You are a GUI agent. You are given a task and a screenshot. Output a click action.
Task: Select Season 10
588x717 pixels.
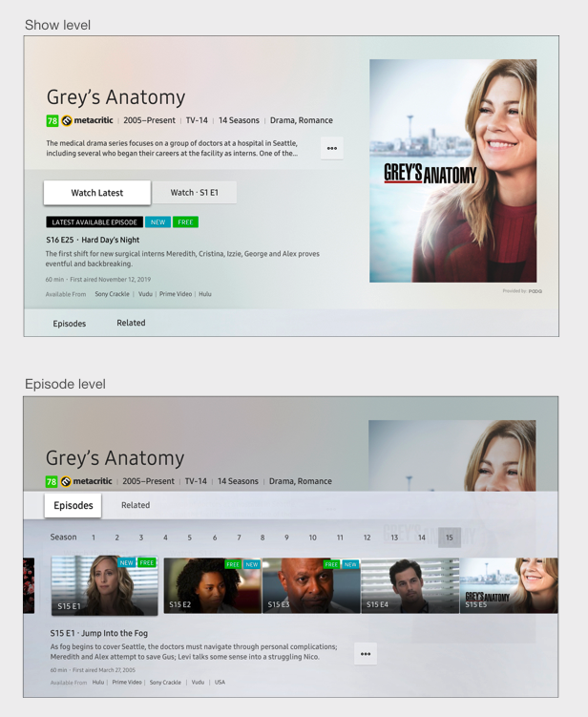click(312, 538)
